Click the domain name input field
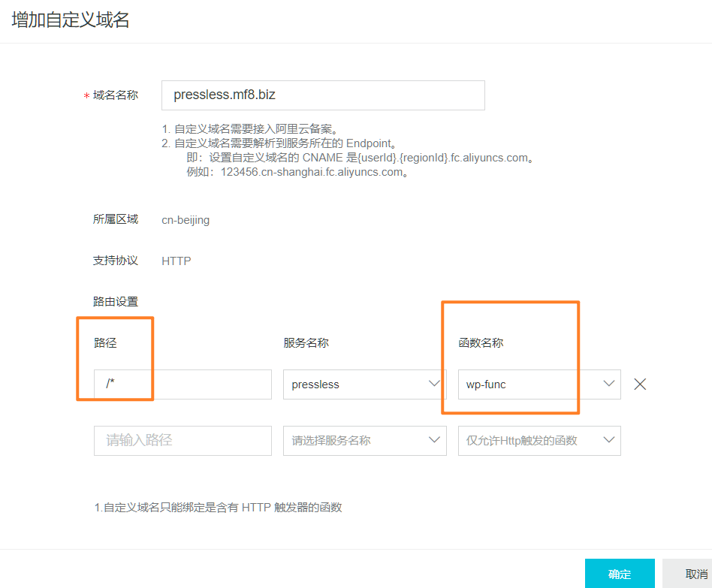 pyautogui.click(x=323, y=95)
